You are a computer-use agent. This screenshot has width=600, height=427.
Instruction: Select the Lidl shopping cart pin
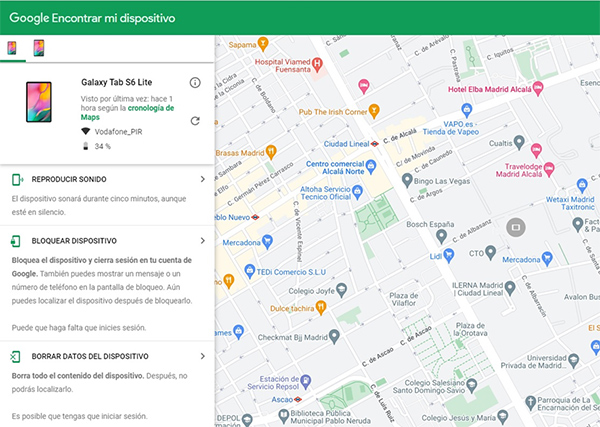[x=448, y=255]
